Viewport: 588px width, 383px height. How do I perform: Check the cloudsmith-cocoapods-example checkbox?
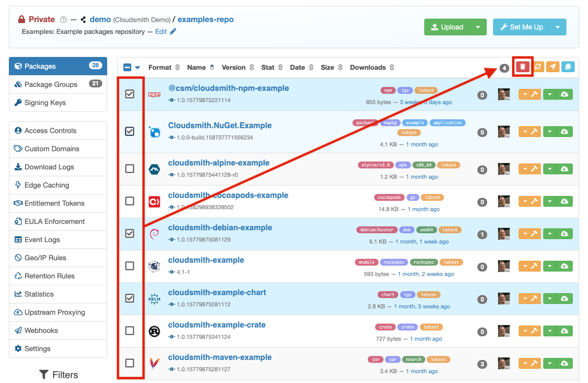tap(130, 201)
